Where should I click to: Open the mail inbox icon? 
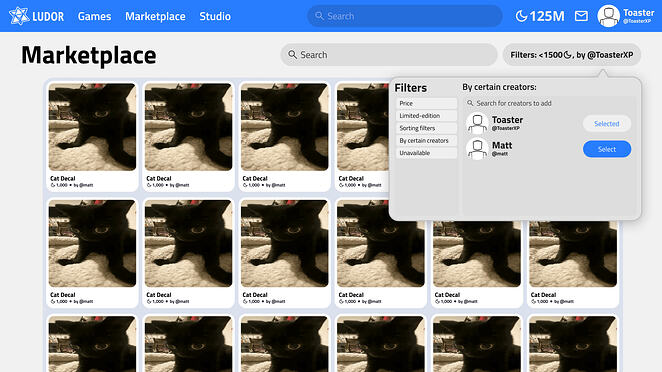click(581, 16)
